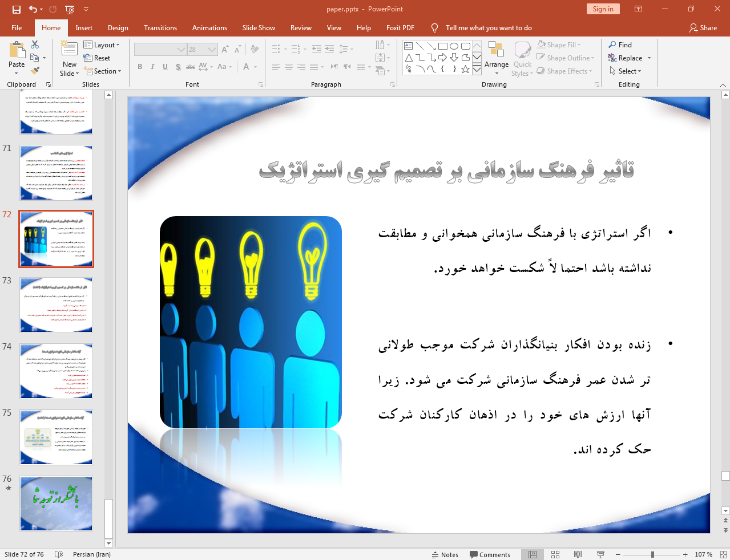Adjust the zoom slider handle

(x=652, y=554)
